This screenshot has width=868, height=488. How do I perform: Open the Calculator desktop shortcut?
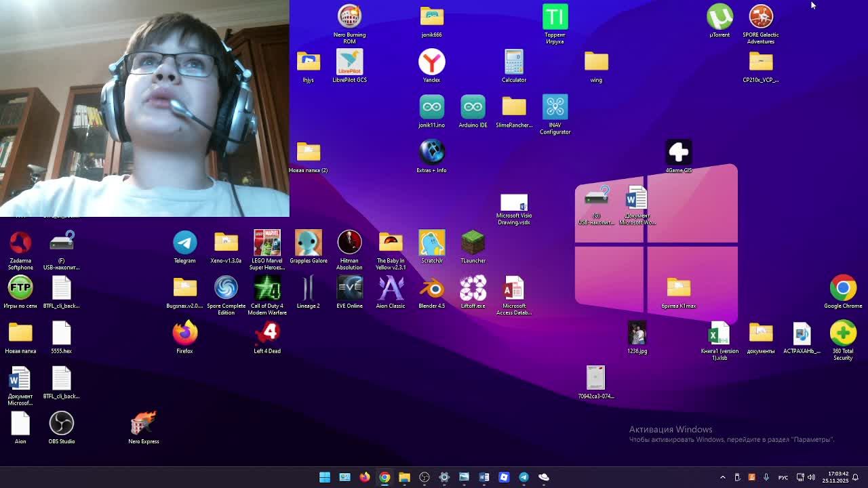click(513, 62)
